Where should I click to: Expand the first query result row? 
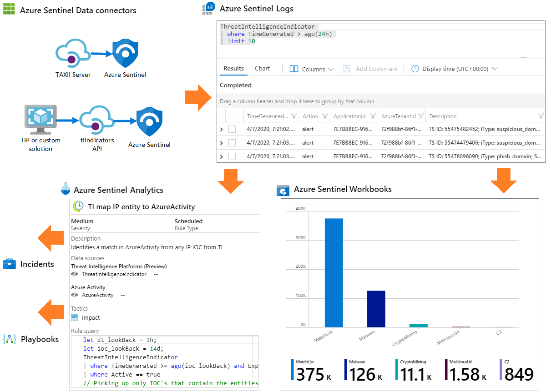click(x=222, y=129)
